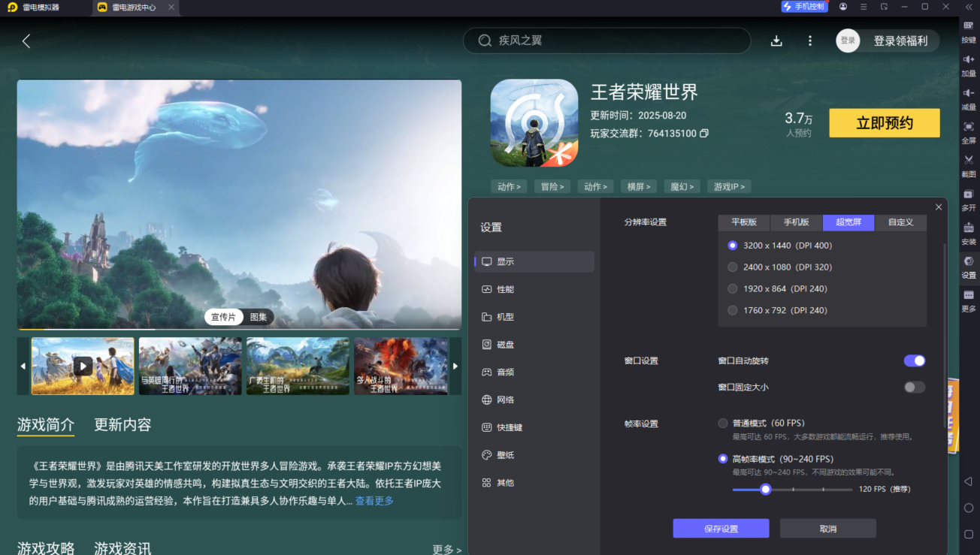This screenshot has width=980, height=555.
Task: Expand the 魔幻 game tag
Action: coord(681,186)
